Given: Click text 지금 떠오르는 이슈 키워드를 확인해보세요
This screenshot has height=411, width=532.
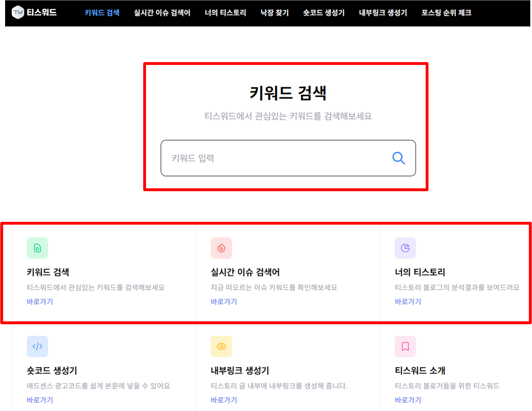Looking at the screenshot, I should 274,287.
